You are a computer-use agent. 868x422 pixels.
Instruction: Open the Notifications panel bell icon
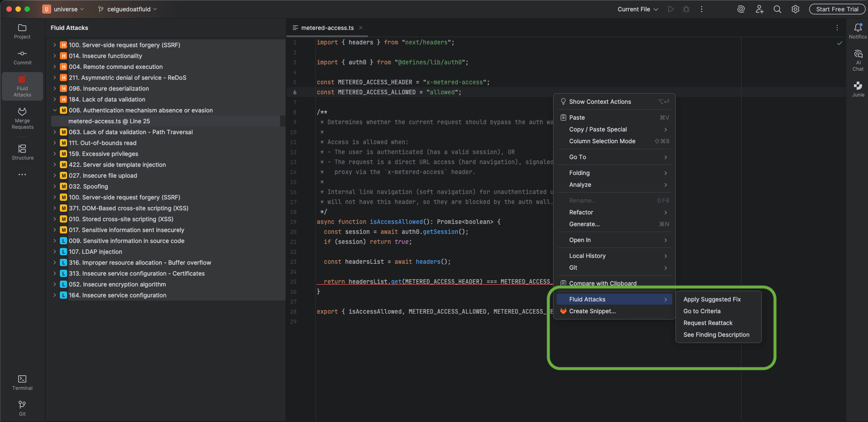858,28
